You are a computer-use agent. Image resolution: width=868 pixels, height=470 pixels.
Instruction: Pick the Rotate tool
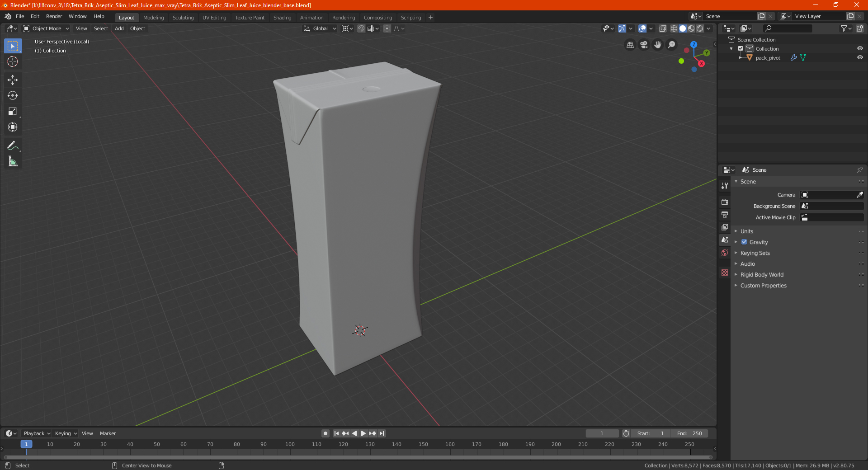(13, 95)
